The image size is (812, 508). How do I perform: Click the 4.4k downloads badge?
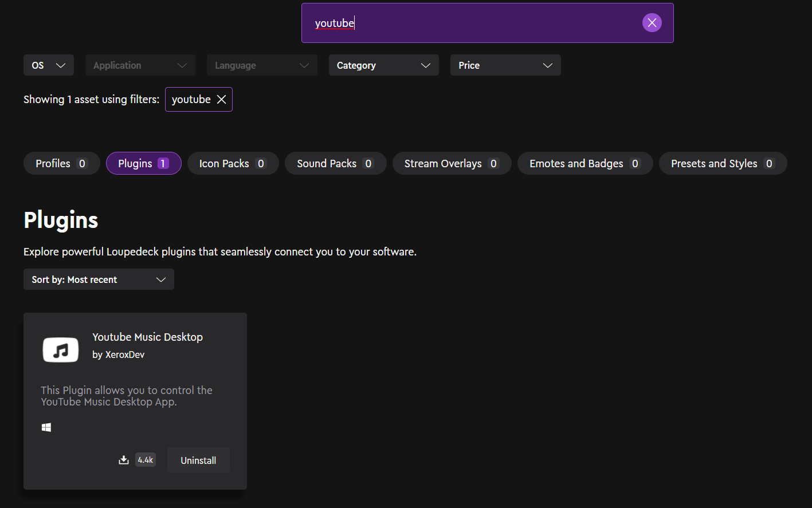point(146,460)
